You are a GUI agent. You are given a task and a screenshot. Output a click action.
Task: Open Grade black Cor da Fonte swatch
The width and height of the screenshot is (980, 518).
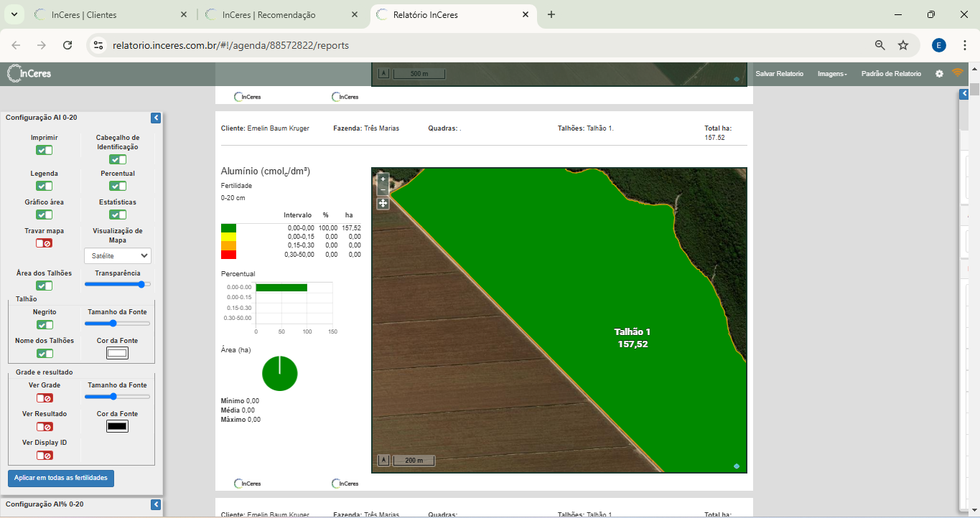(x=117, y=426)
